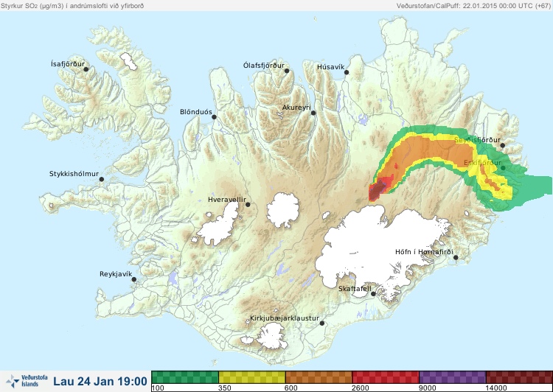Click the yellow 350 legend swatch
This screenshot has width=553, height=392.
252,377
